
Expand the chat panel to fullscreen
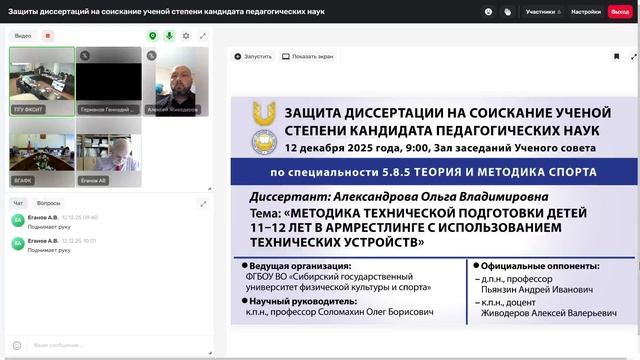click(x=203, y=204)
